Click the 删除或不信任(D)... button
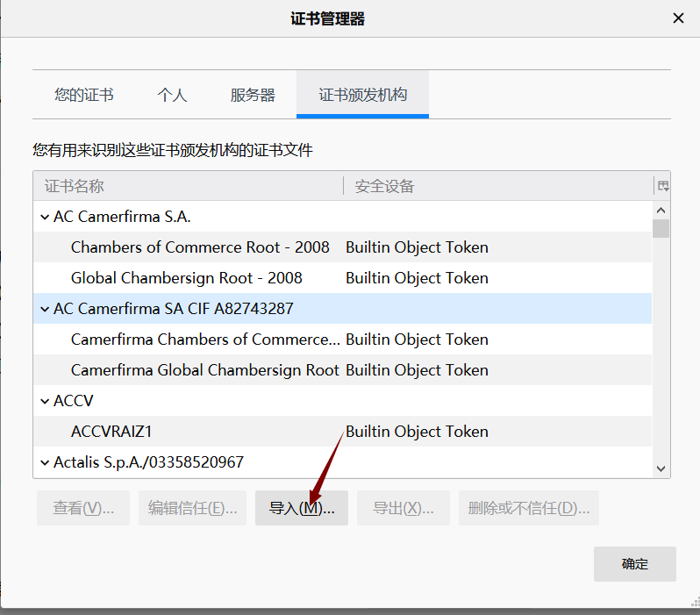700x615 pixels. click(x=529, y=508)
